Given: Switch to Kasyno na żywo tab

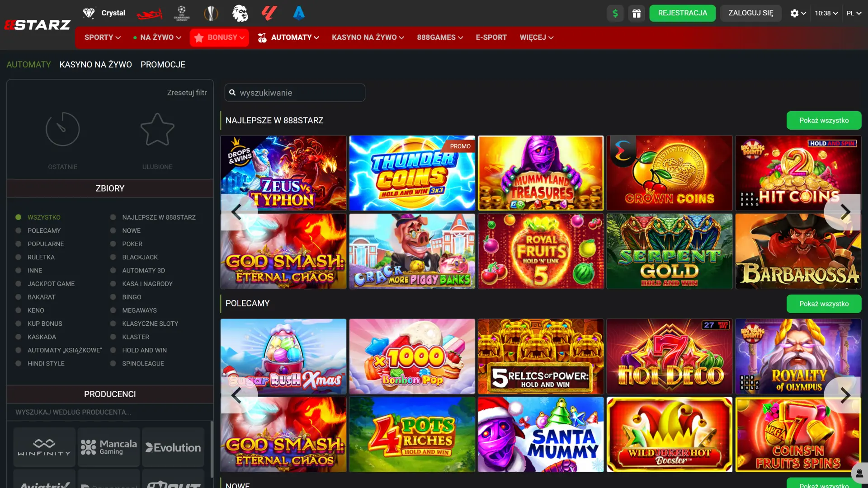Looking at the screenshot, I should 96,65.
